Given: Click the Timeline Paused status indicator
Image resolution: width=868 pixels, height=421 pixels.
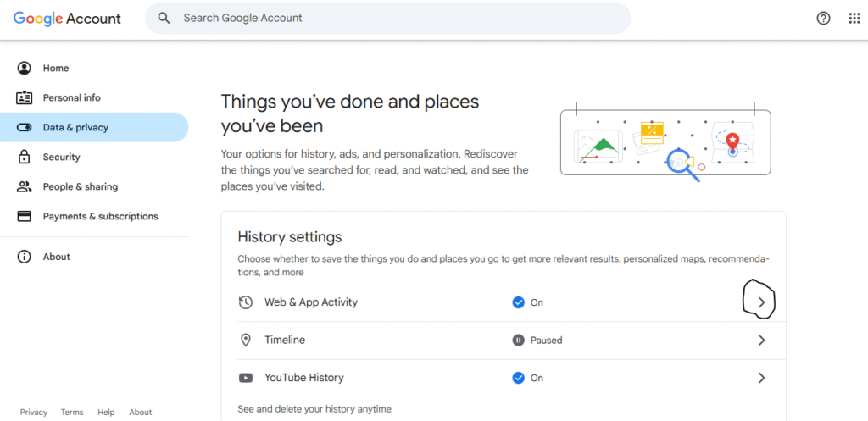Looking at the screenshot, I should tap(518, 341).
